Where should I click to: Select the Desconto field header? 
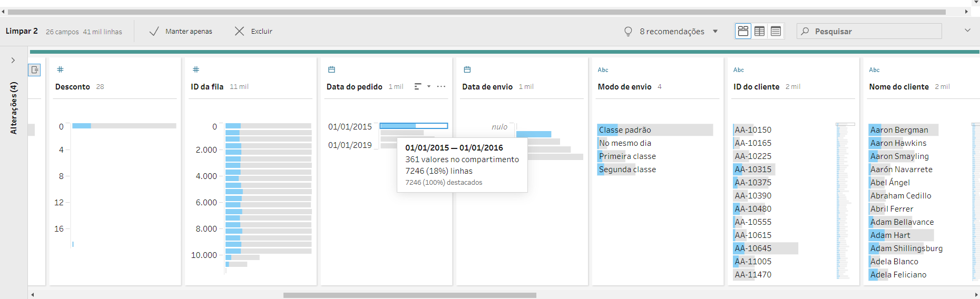(x=73, y=87)
